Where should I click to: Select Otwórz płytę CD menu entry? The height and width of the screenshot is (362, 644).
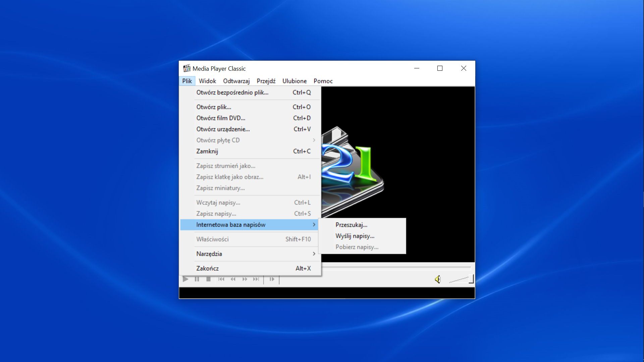[250, 140]
